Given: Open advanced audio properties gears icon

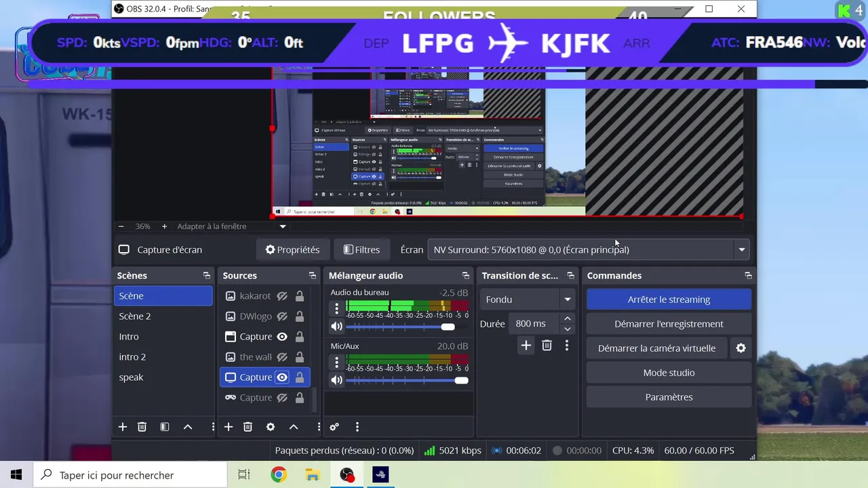Looking at the screenshot, I should (334, 427).
